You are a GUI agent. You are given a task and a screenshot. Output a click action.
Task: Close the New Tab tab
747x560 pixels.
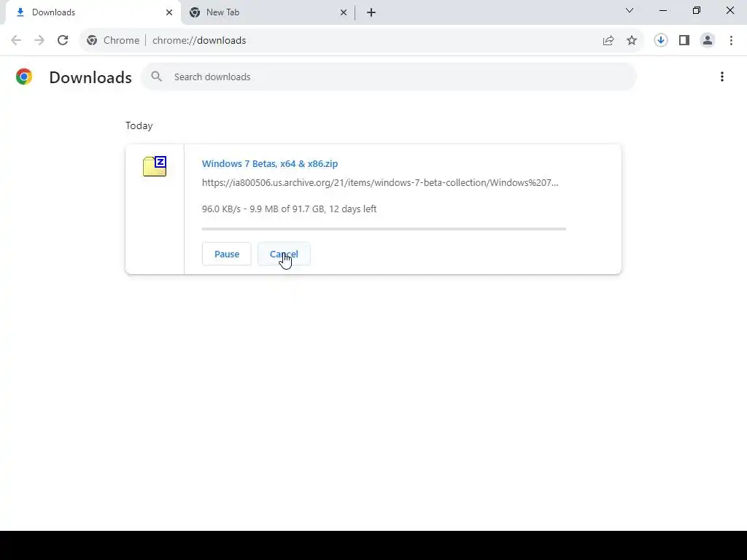pos(344,12)
